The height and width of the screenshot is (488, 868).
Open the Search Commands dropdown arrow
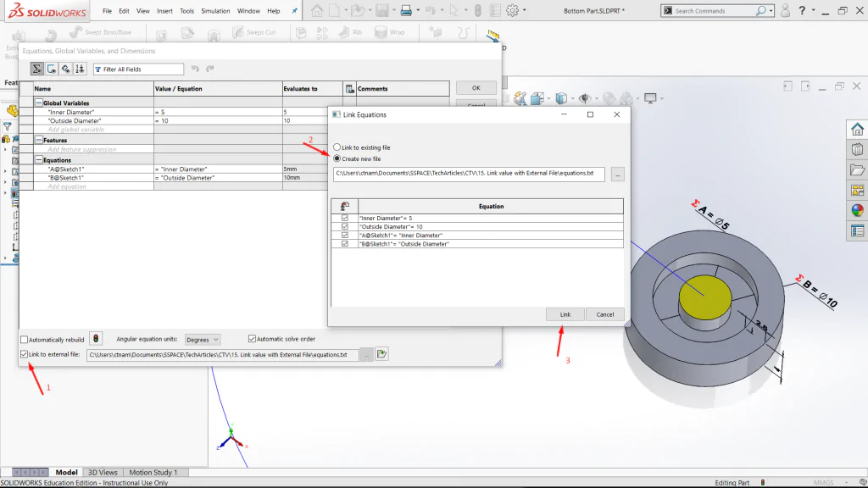tap(771, 10)
